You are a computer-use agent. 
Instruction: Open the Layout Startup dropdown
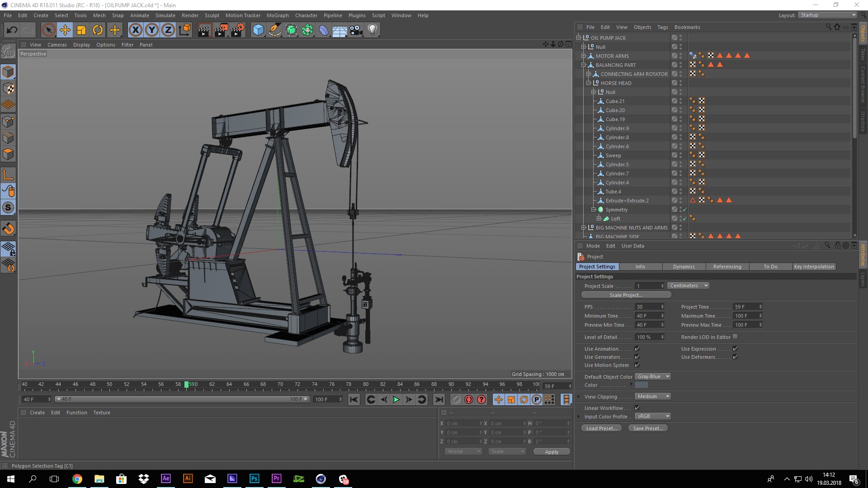coord(828,15)
